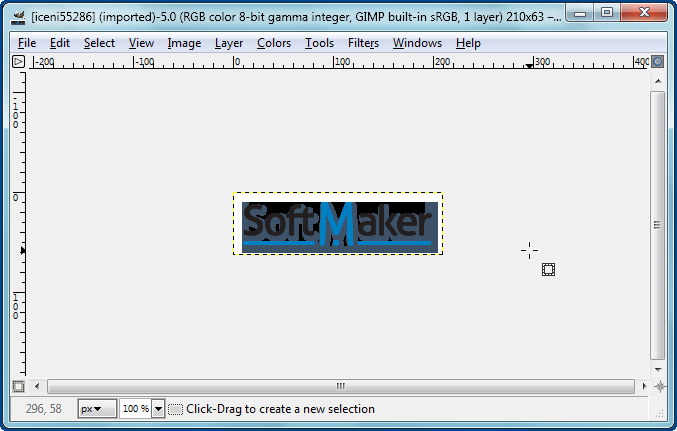Open the px unit dropdown
Image resolution: width=677 pixels, height=431 pixels.
pyautogui.click(x=96, y=409)
